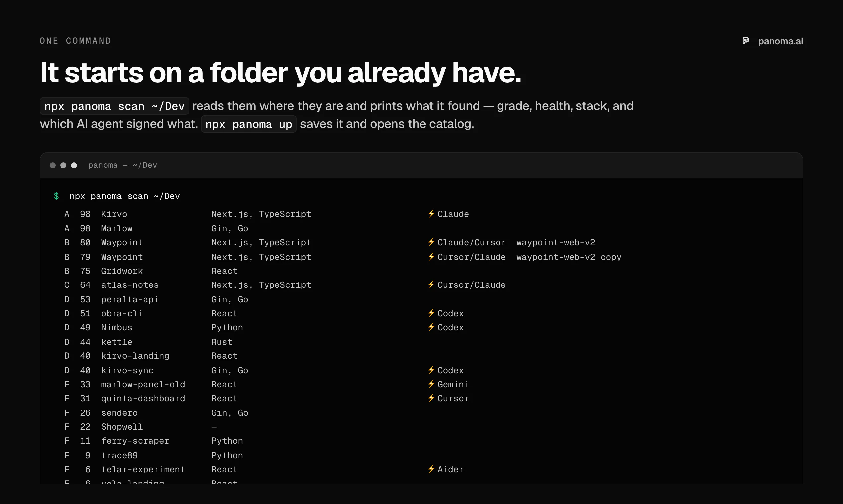Select the Kirvo project name
This screenshot has width=843, height=504.
click(x=114, y=214)
